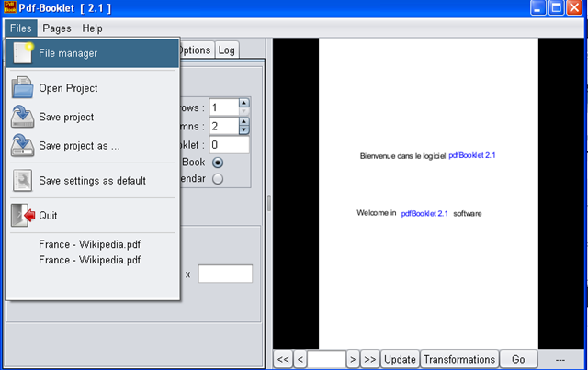The width and height of the screenshot is (588, 370).
Task: Open the Help menu
Action: (92, 28)
